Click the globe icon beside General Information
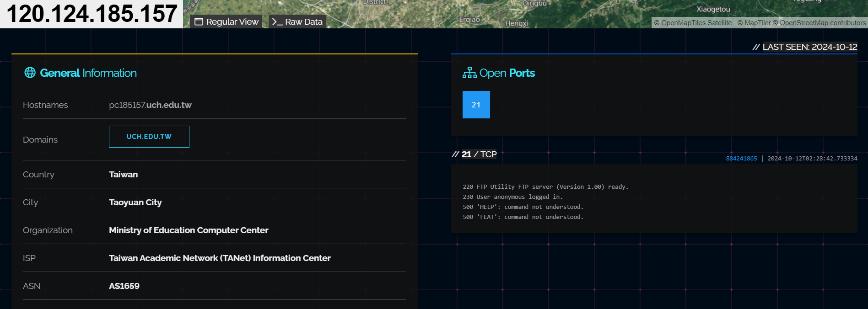 (30, 73)
